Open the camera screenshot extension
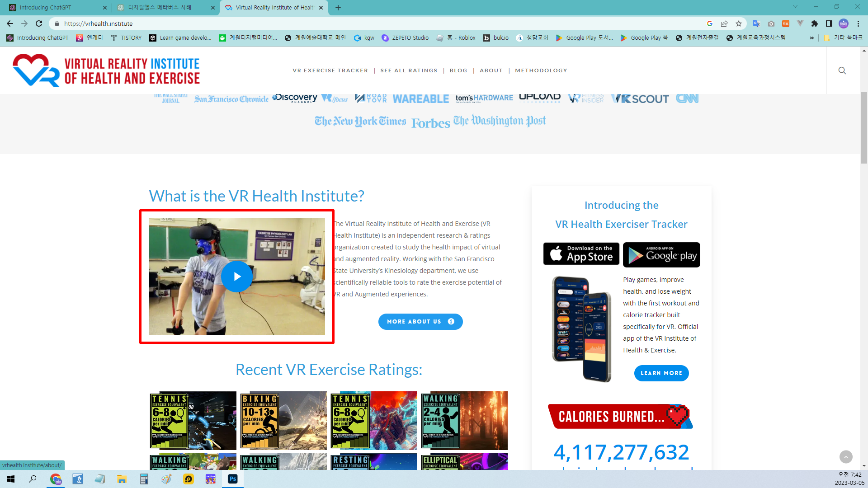The width and height of the screenshot is (868, 488). click(771, 23)
